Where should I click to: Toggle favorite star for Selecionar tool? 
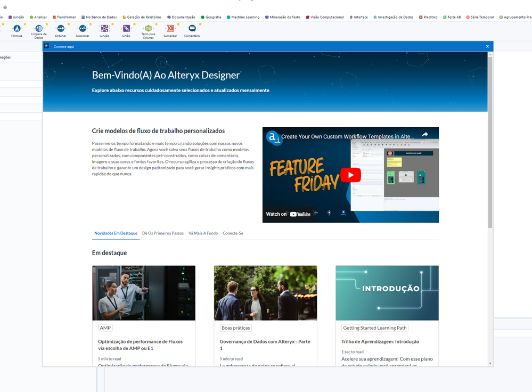click(91, 24)
